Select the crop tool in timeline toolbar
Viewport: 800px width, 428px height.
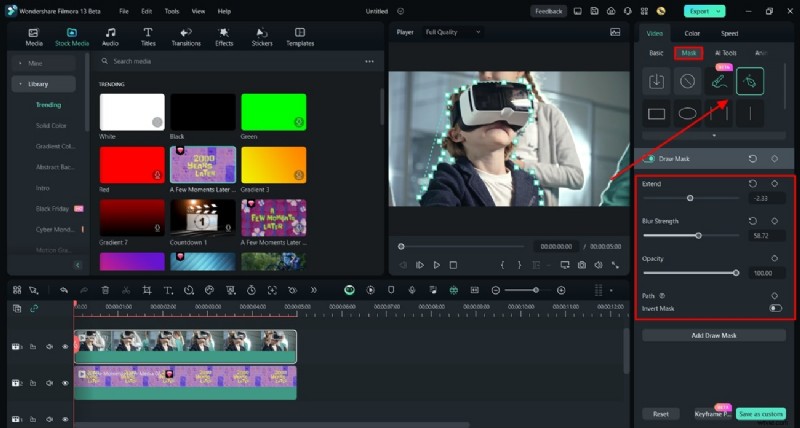(147, 290)
